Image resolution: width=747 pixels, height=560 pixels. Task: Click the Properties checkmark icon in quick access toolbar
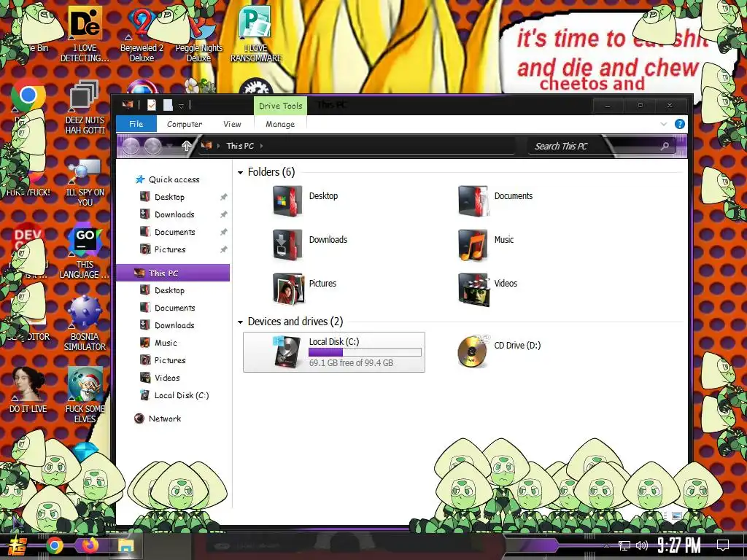click(x=152, y=105)
